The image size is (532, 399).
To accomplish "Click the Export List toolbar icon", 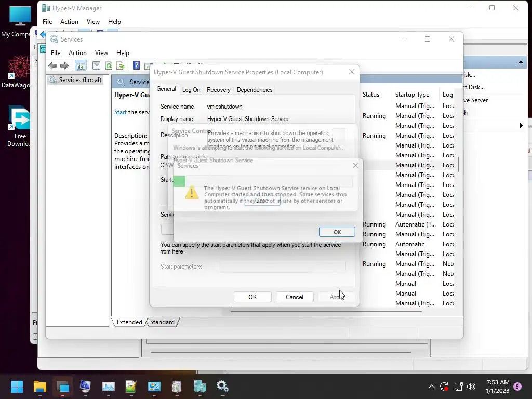I will [x=121, y=65].
